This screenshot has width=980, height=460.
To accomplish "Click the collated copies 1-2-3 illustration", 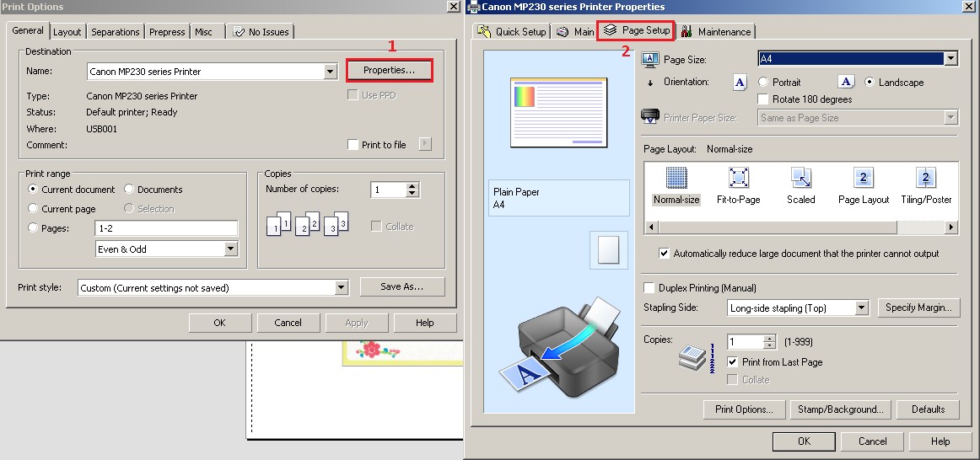I will coord(308,223).
